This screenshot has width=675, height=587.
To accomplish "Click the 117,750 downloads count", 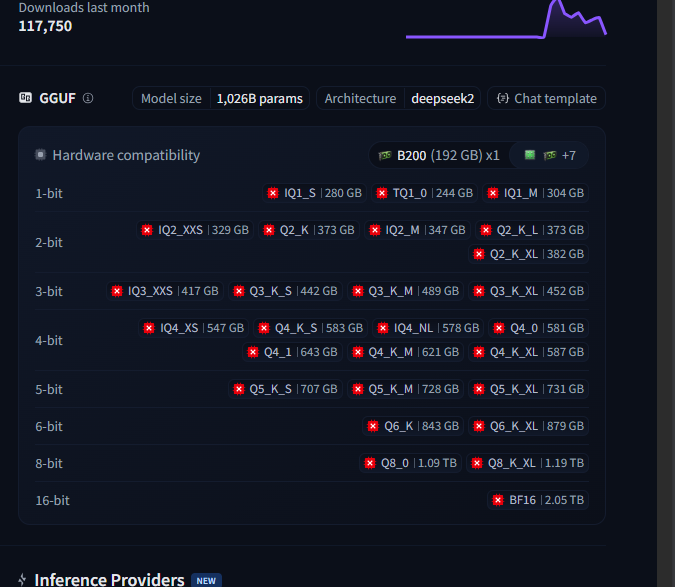I will 45,26.
